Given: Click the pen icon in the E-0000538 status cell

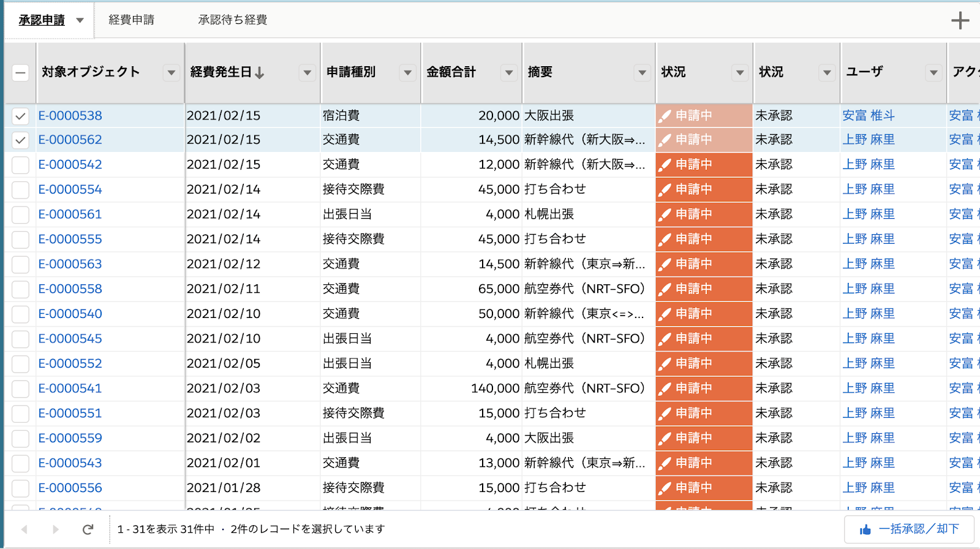Looking at the screenshot, I should [665, 116].
